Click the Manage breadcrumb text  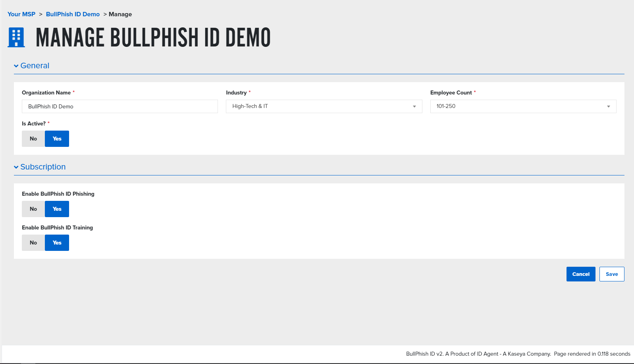pyautogui.click(x=120, y=14)
